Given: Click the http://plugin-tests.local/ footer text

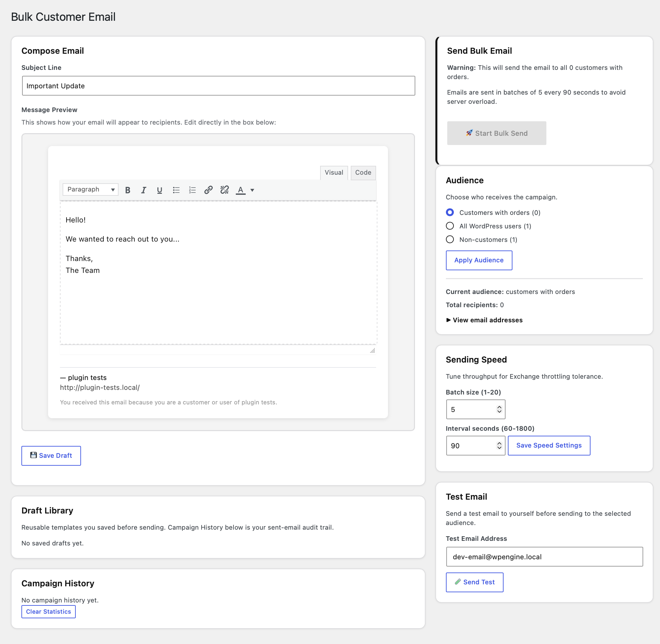Looking at the screenshot, I should pos(100,388).
